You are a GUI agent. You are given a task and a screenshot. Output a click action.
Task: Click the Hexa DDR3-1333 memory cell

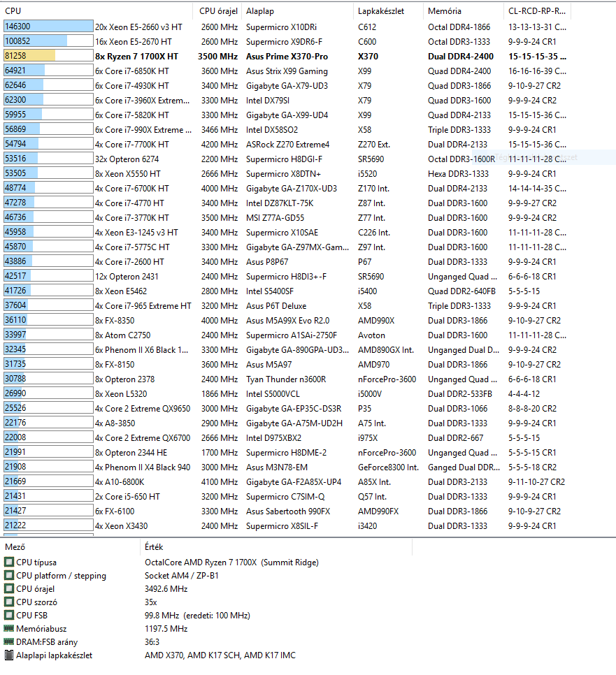tap(458, 173)
